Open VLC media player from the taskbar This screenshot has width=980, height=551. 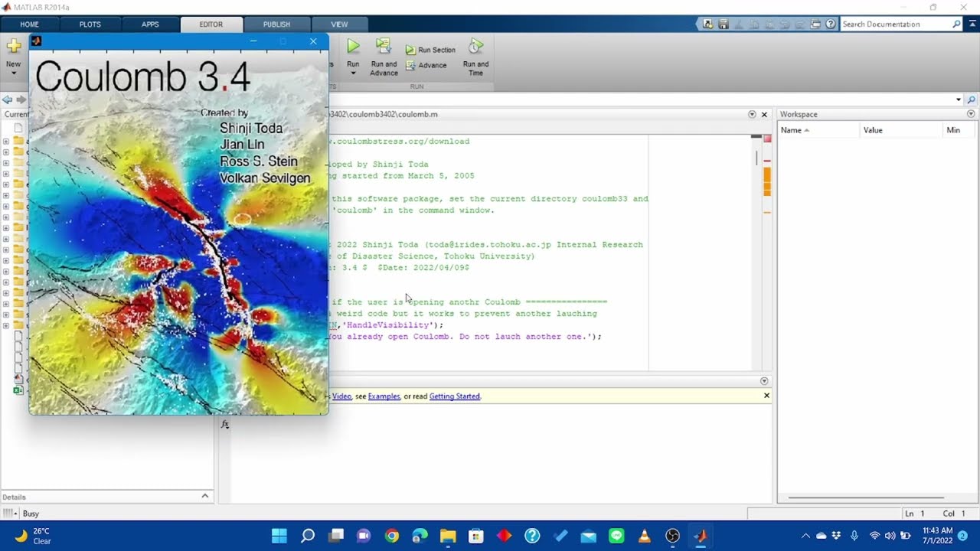tap(645, 536)
